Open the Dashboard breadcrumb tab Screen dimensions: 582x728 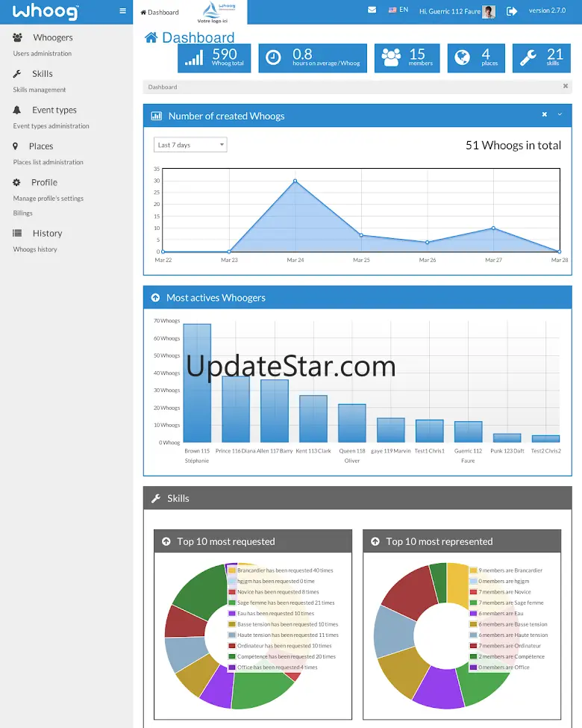[160, 13]
